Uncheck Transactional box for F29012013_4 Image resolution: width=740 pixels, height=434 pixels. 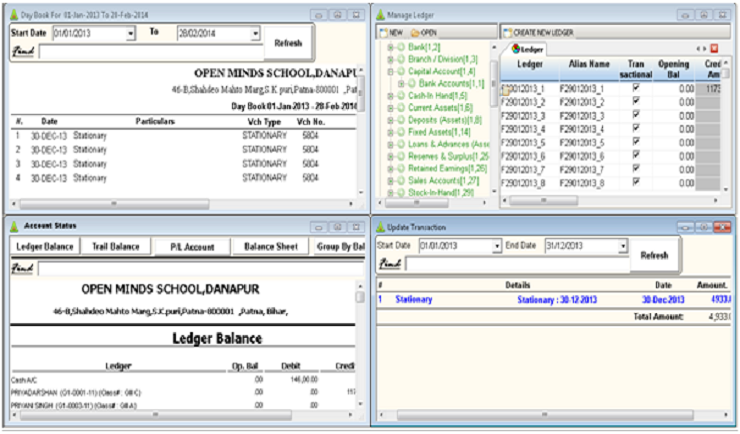click(635, 129)
